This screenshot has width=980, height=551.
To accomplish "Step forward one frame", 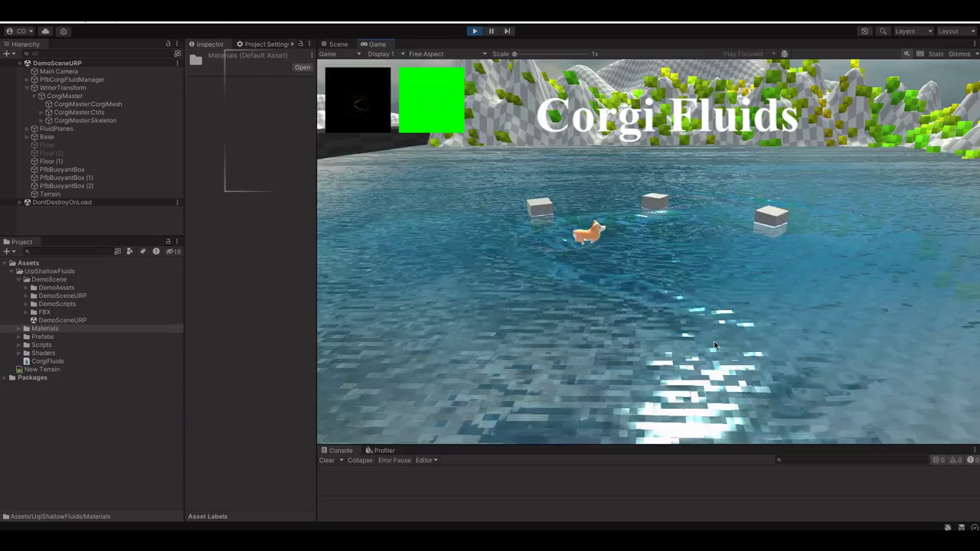I will point(507,31).
